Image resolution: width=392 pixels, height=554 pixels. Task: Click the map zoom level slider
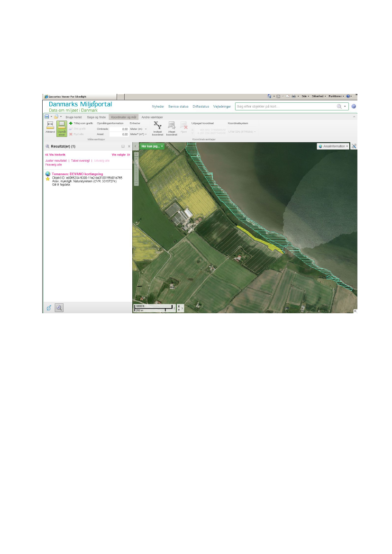(136, 169)
